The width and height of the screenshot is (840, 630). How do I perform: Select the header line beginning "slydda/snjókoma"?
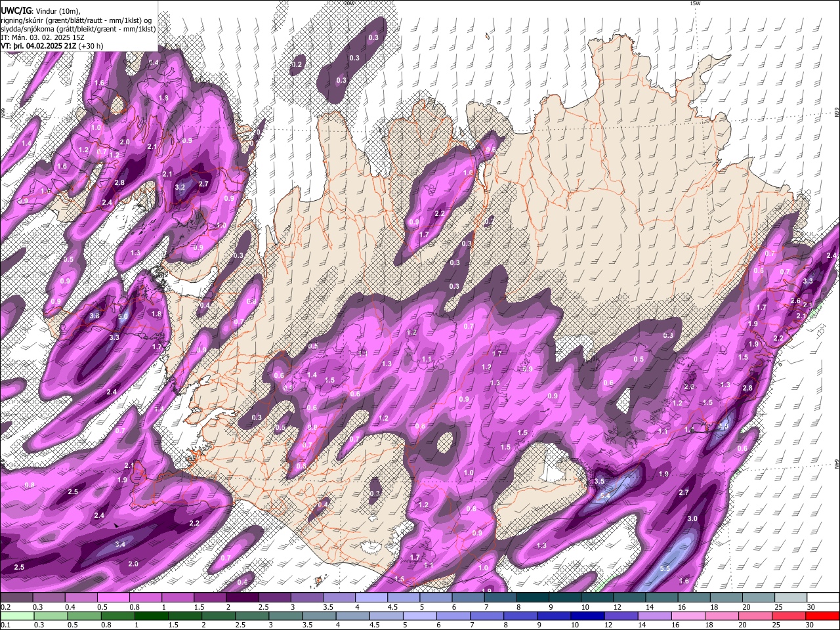[78, 29]
